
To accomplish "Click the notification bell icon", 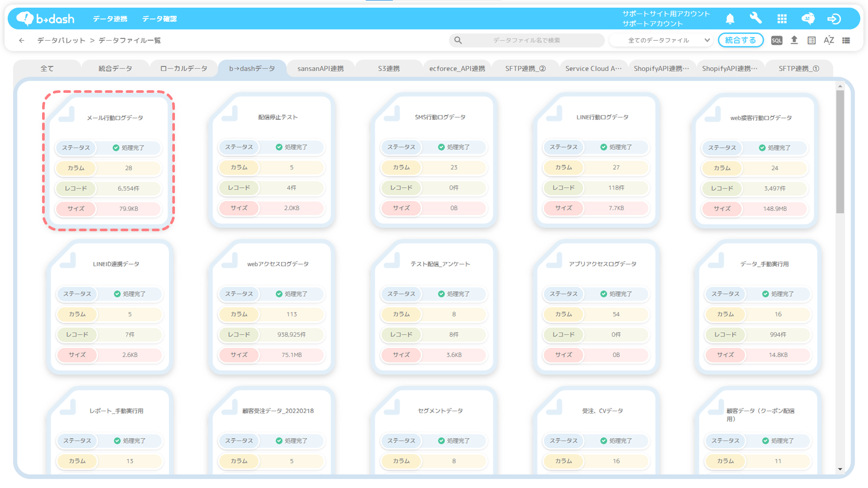I will pyautogui.click(x=730, y=19).
